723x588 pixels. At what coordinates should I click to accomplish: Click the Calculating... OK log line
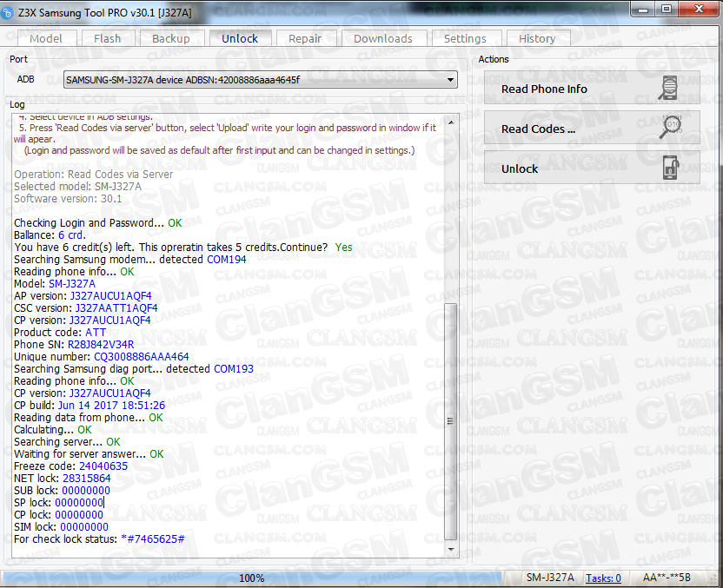tap(52, 429)
